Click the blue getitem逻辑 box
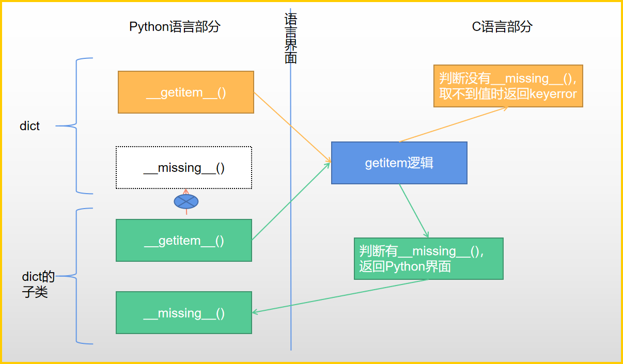 [x=399, y=163]
